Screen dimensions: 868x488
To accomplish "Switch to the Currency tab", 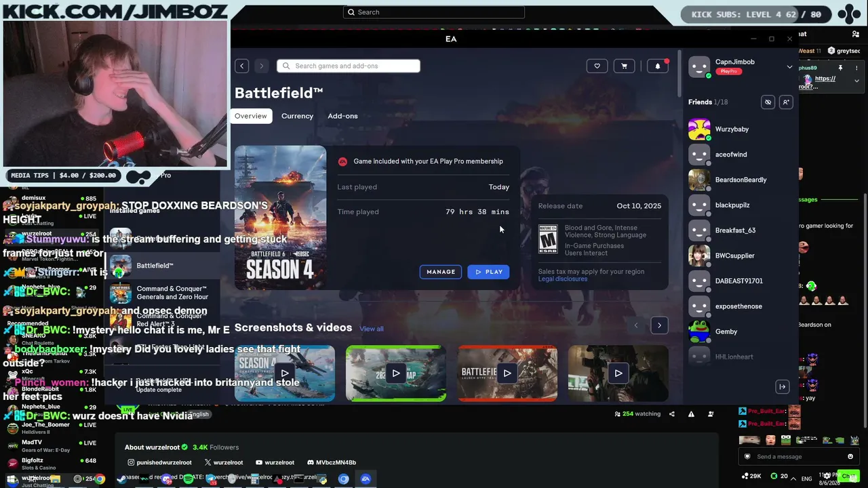I will [x=297, y=116].
